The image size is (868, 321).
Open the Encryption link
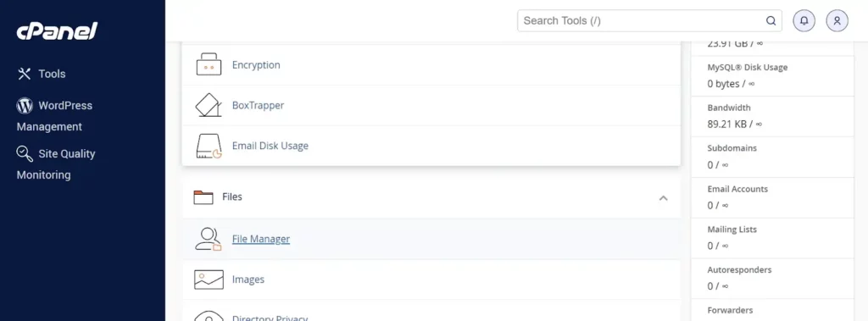[x=256, y=64]
